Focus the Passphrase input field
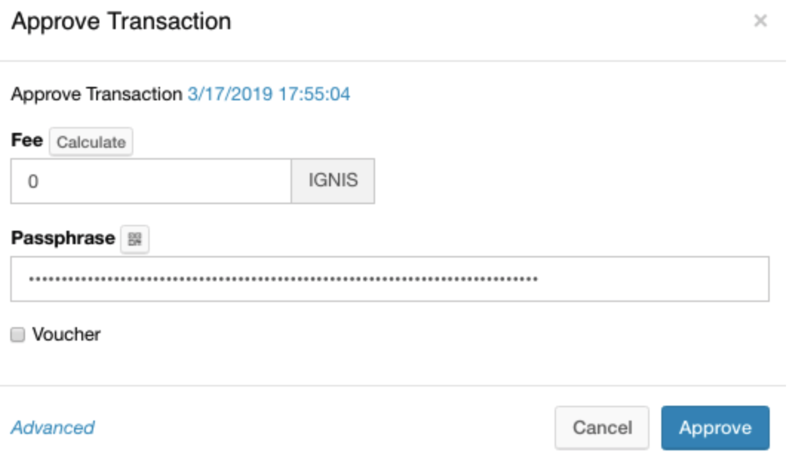 click(x=389, y=279)
